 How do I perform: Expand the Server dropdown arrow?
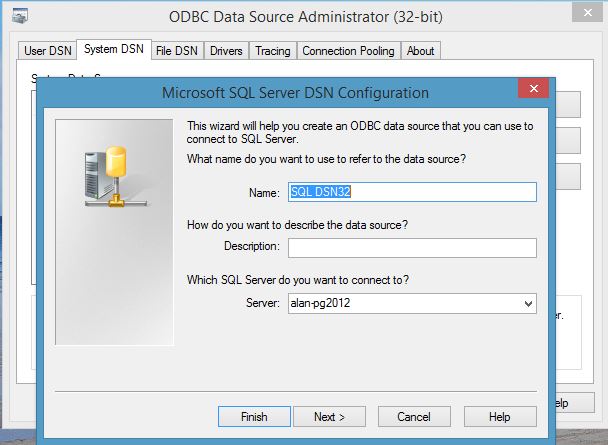[x=528, y=304]
